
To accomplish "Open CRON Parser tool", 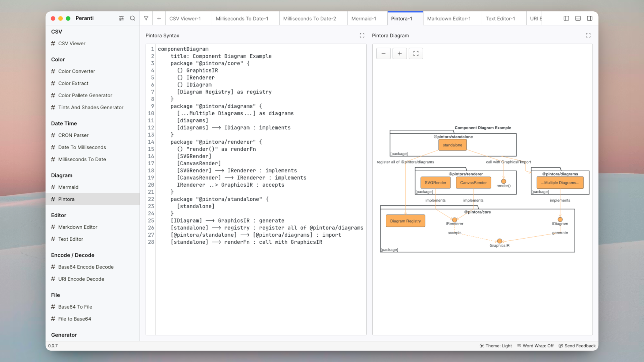I will [93, 135].
